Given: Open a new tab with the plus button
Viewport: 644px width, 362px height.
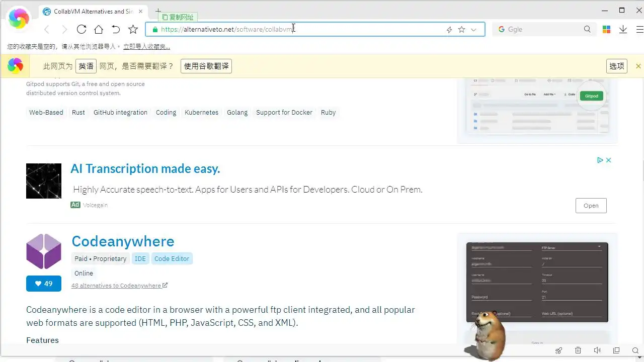Looking at the screenshot, I should point(158,11).
